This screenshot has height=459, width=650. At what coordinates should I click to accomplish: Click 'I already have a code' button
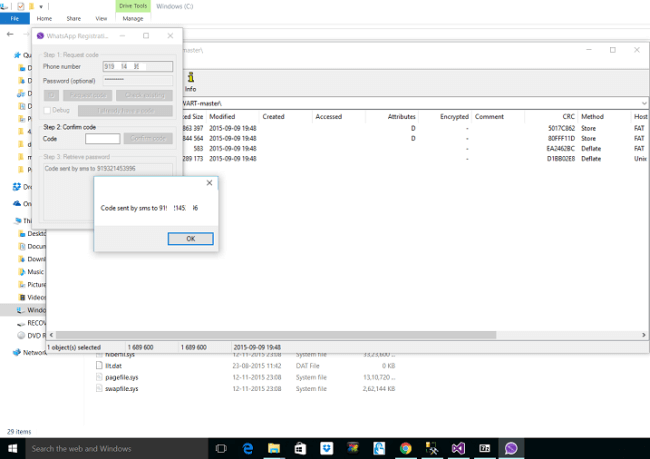[x=125, y=111]
